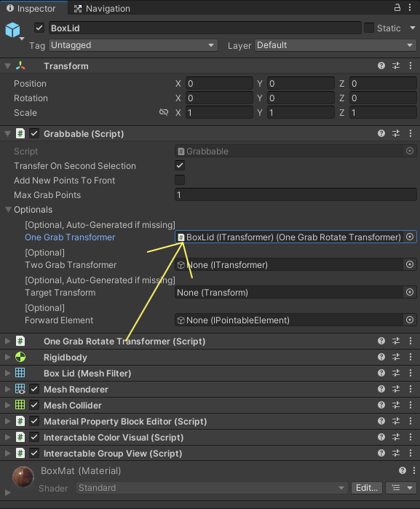Open the Layer dropdown showing Default

[x=336, y=45]
